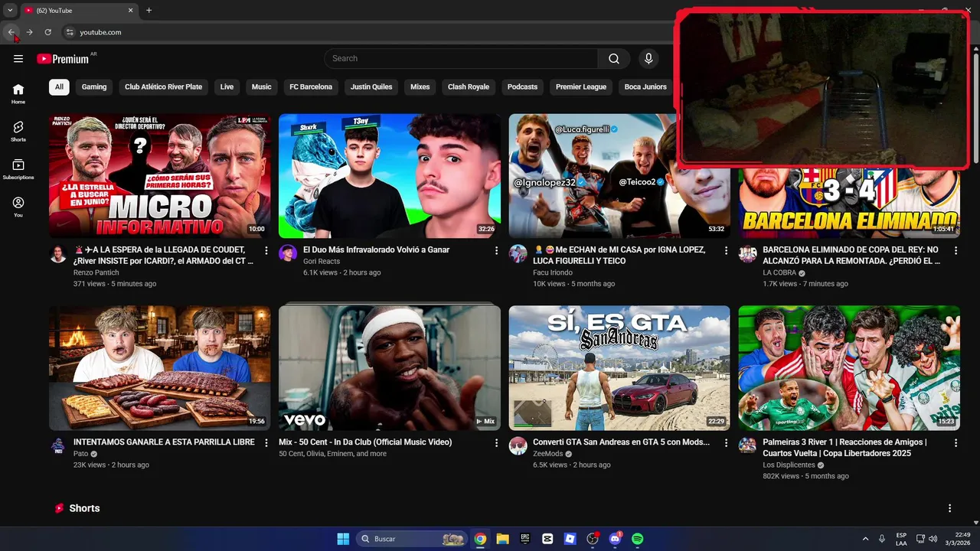
Task: Open 'Converti GTA San Andreas en GTA 5' title
Action: pyautogui.click(x=621, y=442)
